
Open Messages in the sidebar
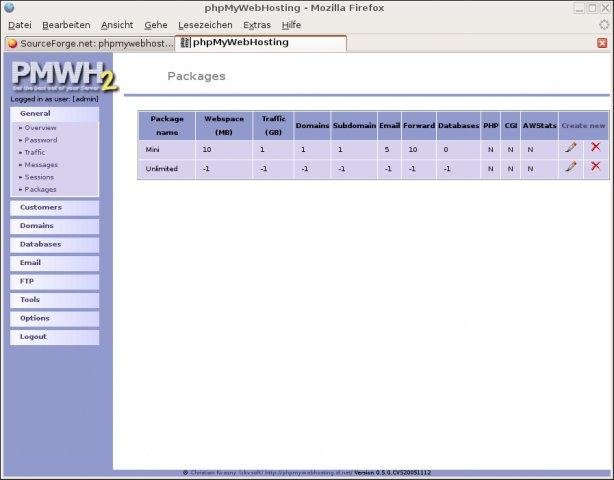pos(41,165)
